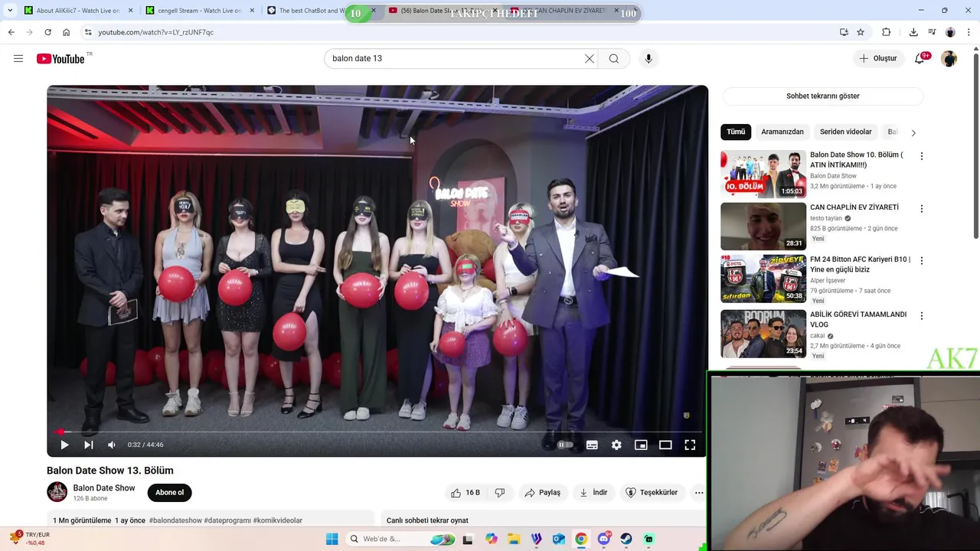
Task: Click the #balondateshow hashtag
Action: pos(175,520)
